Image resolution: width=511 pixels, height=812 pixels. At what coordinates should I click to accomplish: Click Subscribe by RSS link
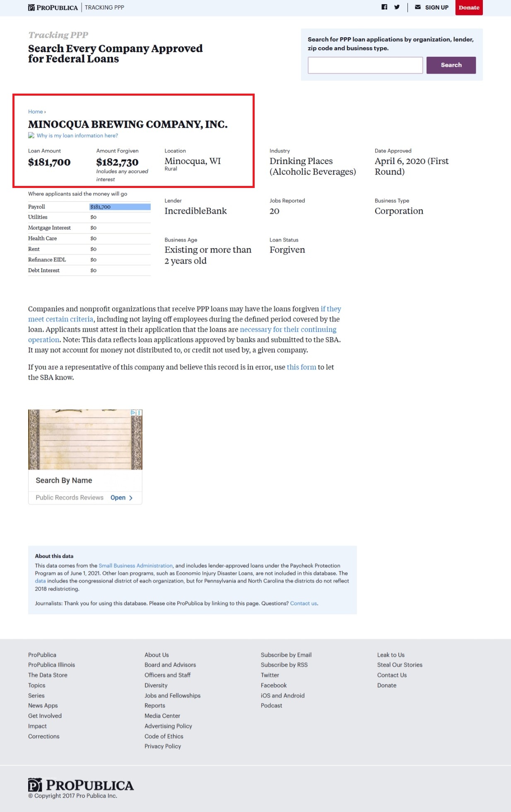(284, 665)
